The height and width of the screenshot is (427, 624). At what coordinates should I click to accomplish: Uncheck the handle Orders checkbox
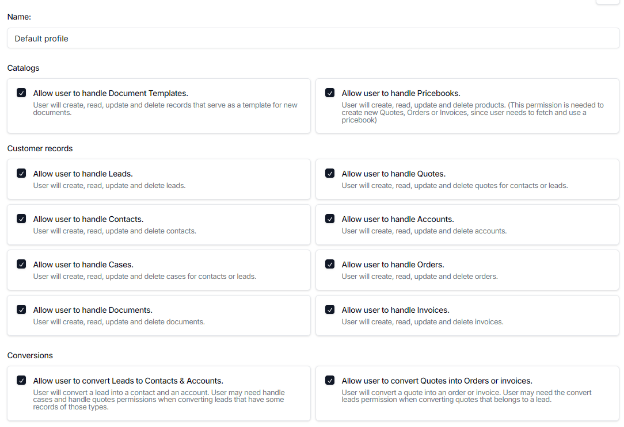tap(330, 265)
